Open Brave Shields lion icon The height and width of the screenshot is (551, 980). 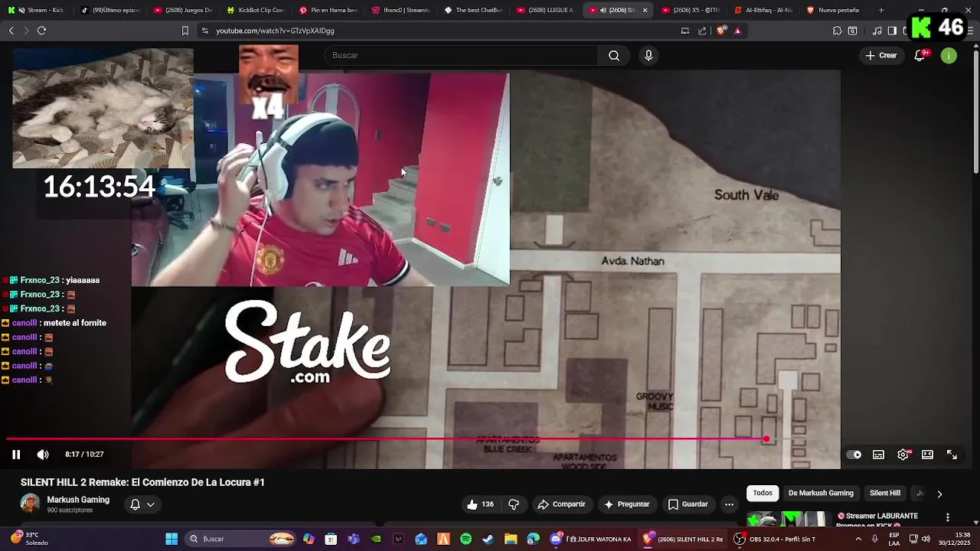(x=721, y=31)
